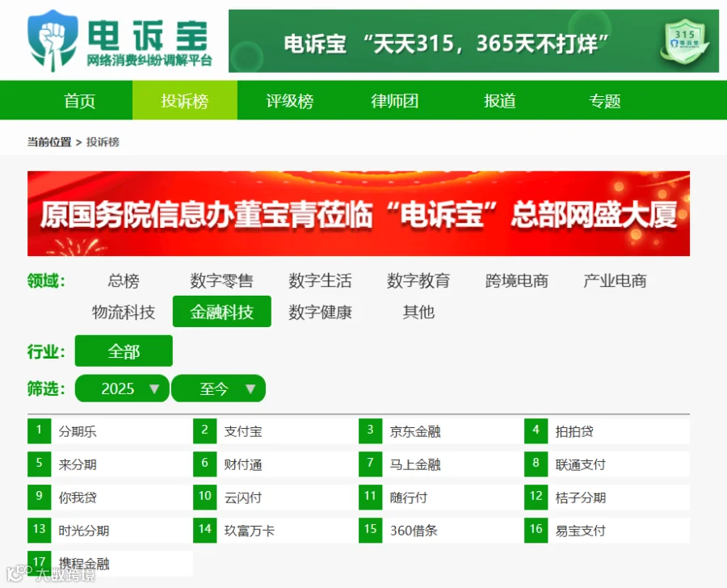This screenshot has width=727, height=588.
Task: Choose the 数字教育 domain filter
Action: click(418, 281)
